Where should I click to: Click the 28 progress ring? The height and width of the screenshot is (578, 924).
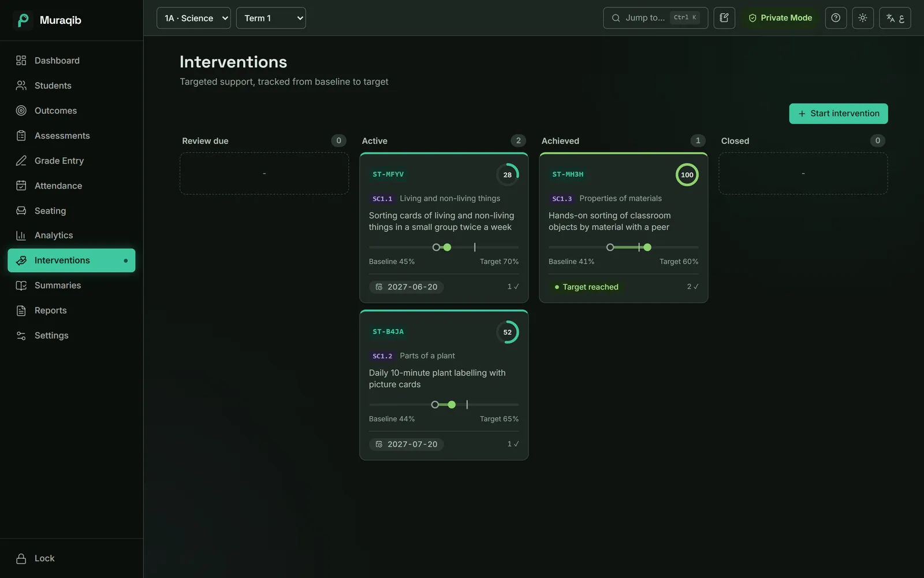[x=508, y=175]
